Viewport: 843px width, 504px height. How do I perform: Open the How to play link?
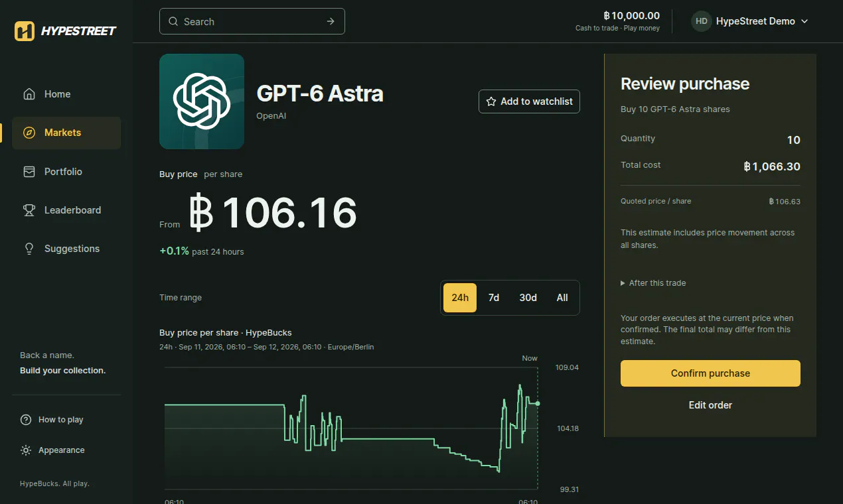click(x=52, y=420)
